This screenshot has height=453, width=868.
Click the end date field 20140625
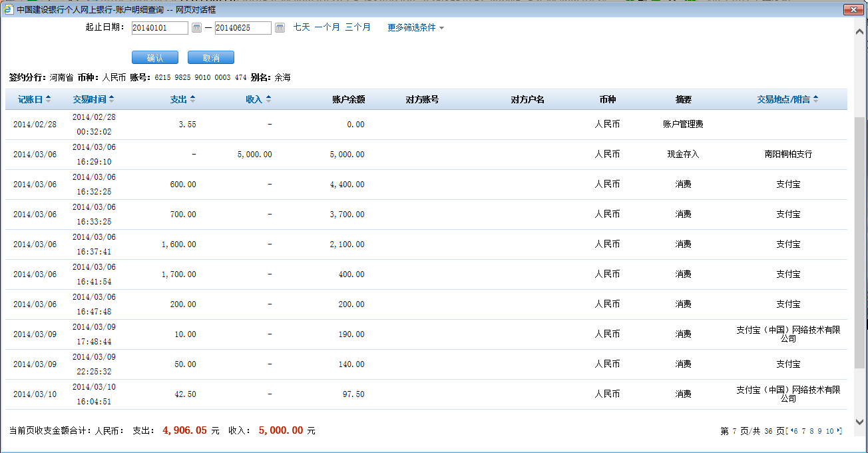tap(243, 28)
